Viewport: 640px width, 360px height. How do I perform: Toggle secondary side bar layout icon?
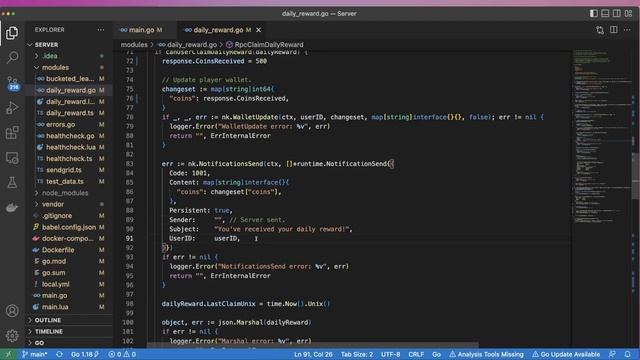point(617,13)
